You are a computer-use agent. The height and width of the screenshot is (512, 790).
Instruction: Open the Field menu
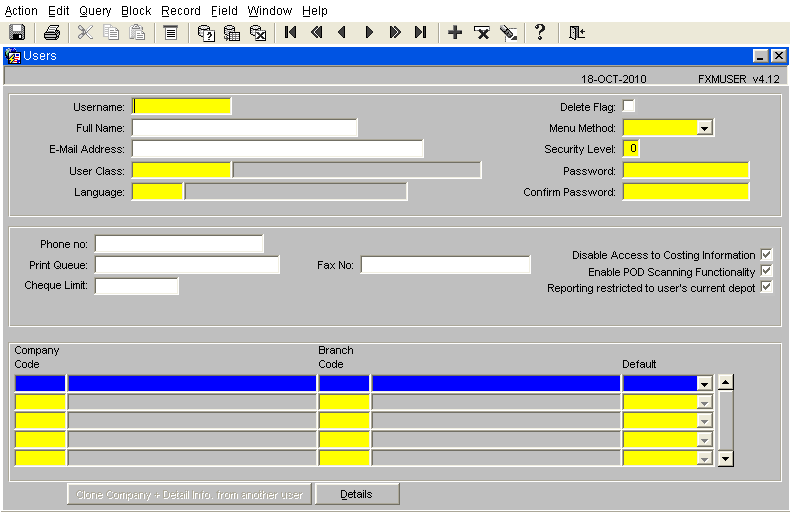[x=224, y=11]
